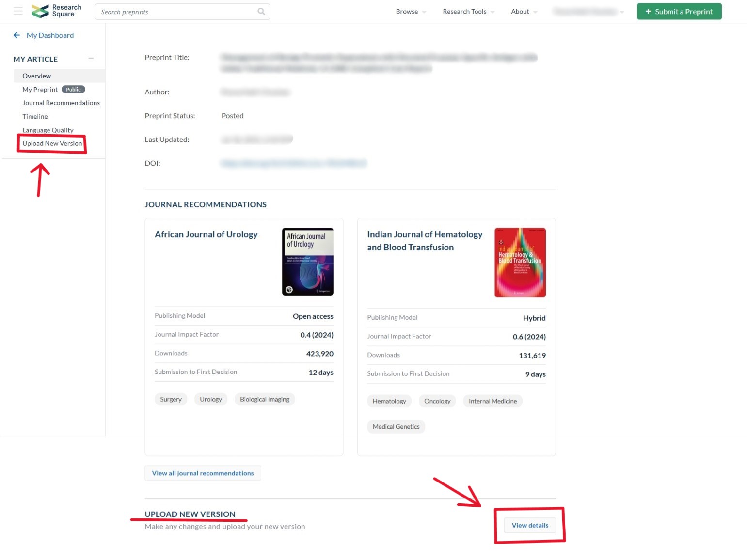The width and height of the screenshot is (747, 560).
Task: Click impact factor 0.6 (2024)
Action: [x=529, y=337]
